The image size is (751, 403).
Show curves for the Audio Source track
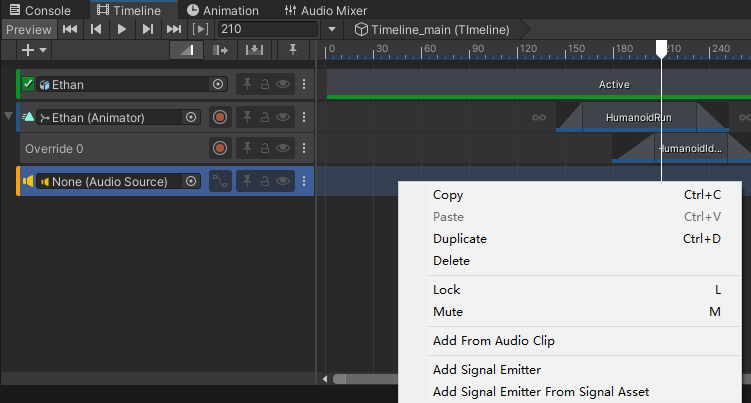[x=220, y=181]
